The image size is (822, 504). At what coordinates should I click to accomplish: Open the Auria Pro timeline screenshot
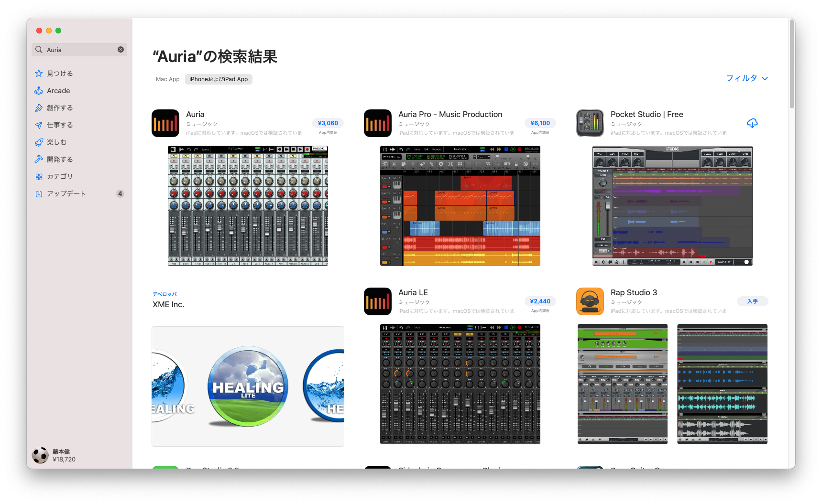click(460, 206)
